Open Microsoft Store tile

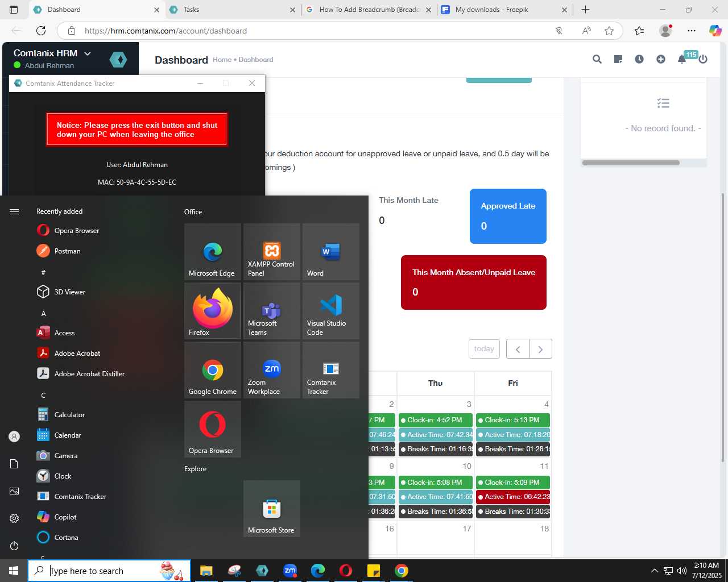click(272, 509)
